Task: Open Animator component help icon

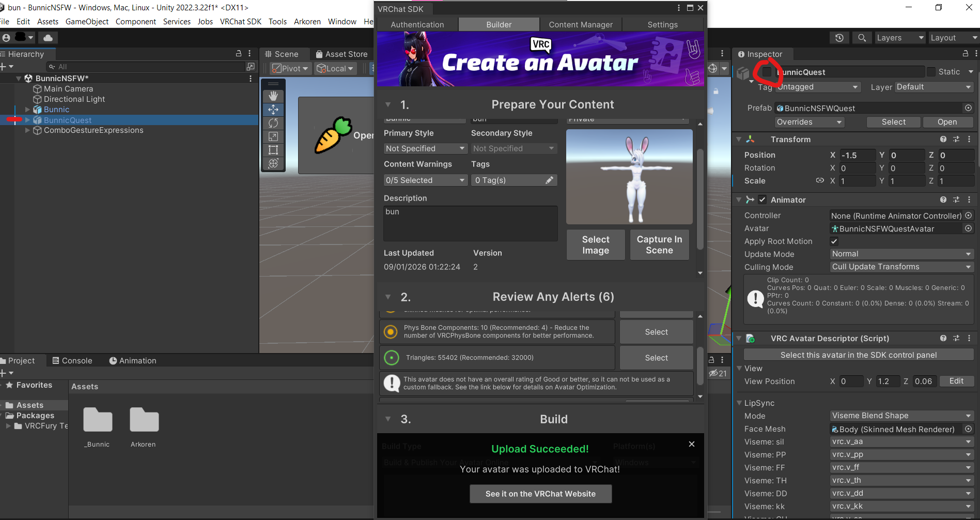Action: click(943, 200)
